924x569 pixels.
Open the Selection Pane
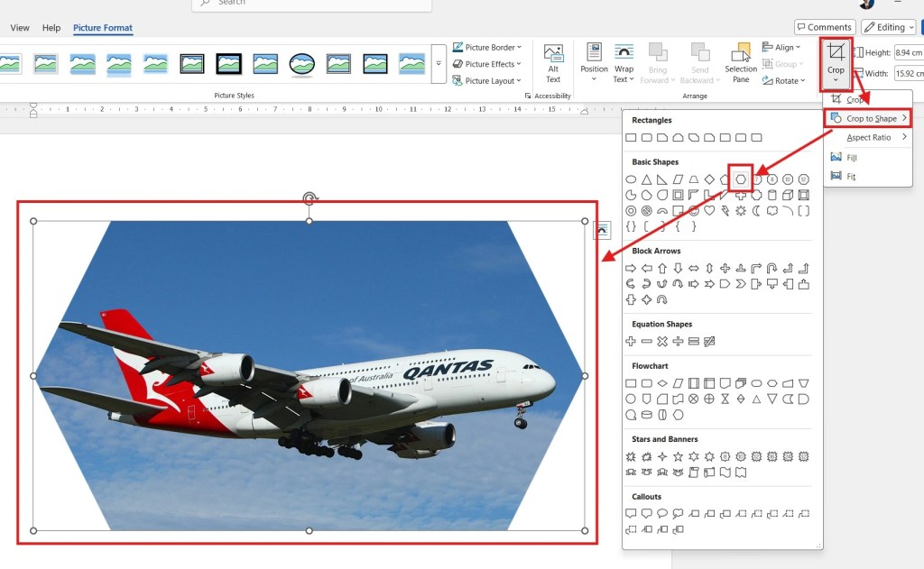tap(740, 61)
